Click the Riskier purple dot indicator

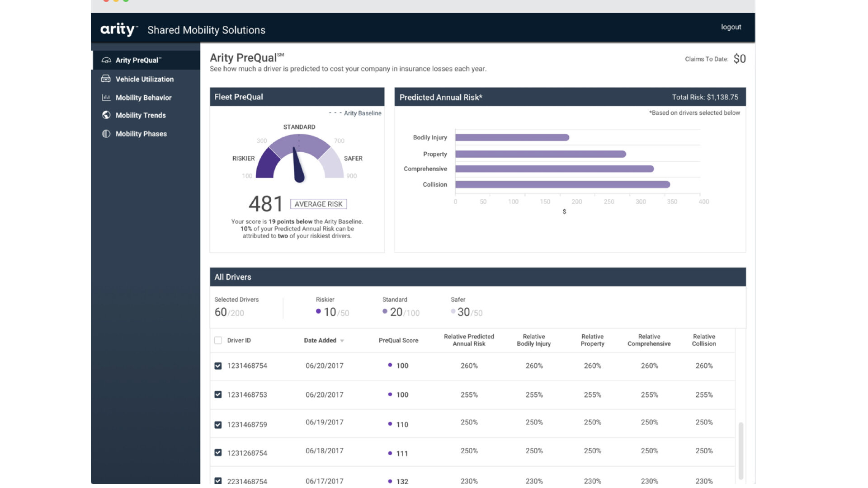coord(318,311)
